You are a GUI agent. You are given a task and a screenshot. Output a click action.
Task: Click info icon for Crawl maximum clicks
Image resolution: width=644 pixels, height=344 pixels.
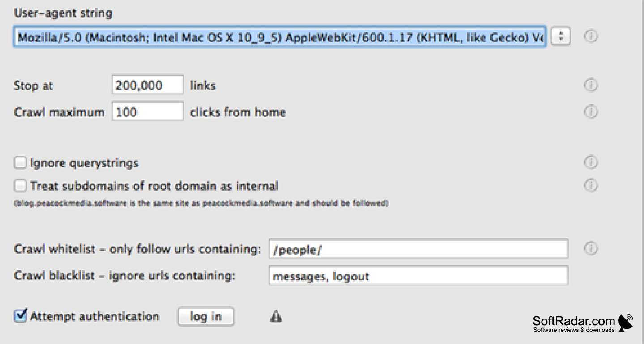591,111
